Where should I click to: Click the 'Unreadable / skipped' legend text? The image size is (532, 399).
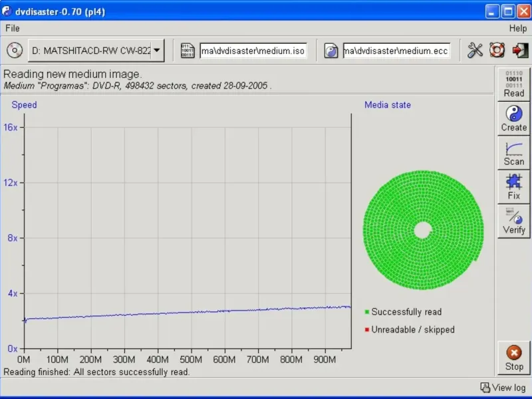pos(413,329)
